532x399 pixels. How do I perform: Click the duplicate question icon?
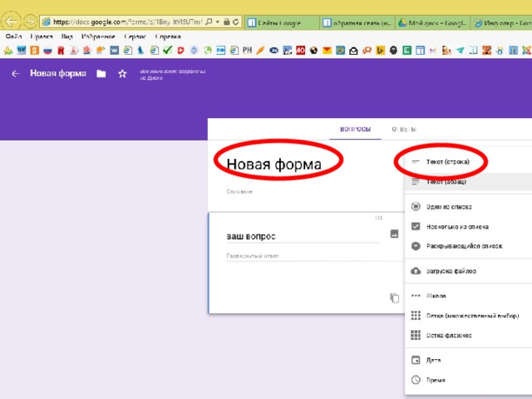point(394,298)
